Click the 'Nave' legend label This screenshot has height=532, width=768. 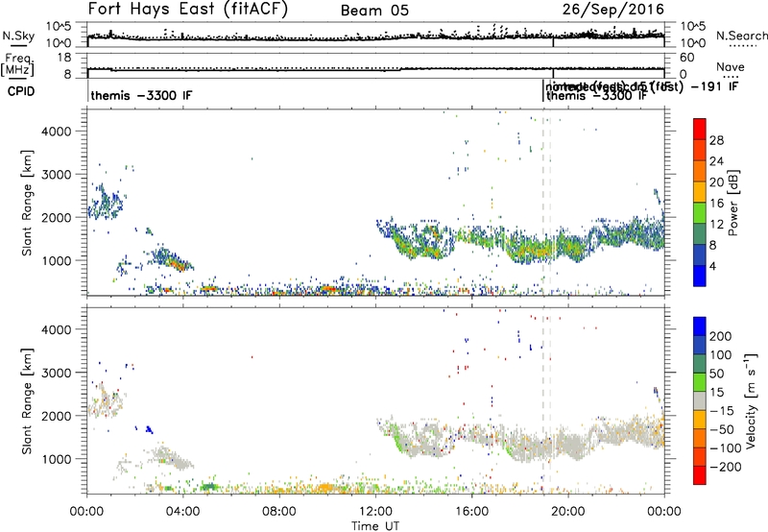(x=731, y=66)
